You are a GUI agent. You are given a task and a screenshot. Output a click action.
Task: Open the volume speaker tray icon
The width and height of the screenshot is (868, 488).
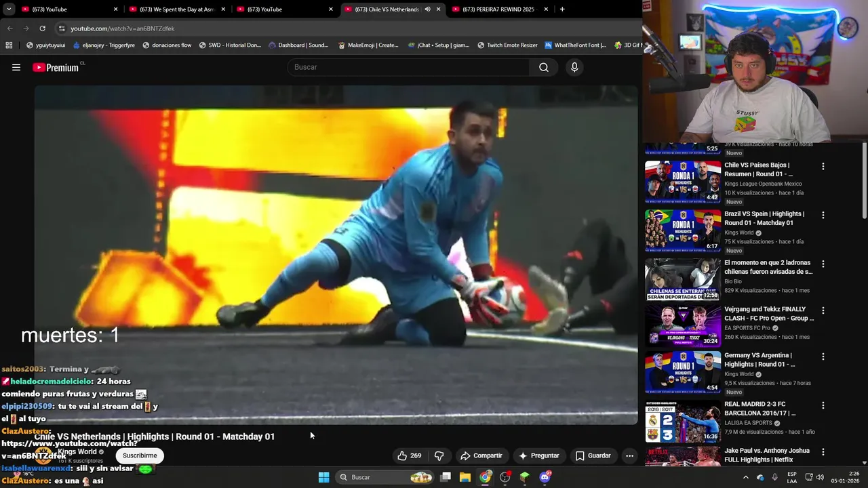pos(820,477)
